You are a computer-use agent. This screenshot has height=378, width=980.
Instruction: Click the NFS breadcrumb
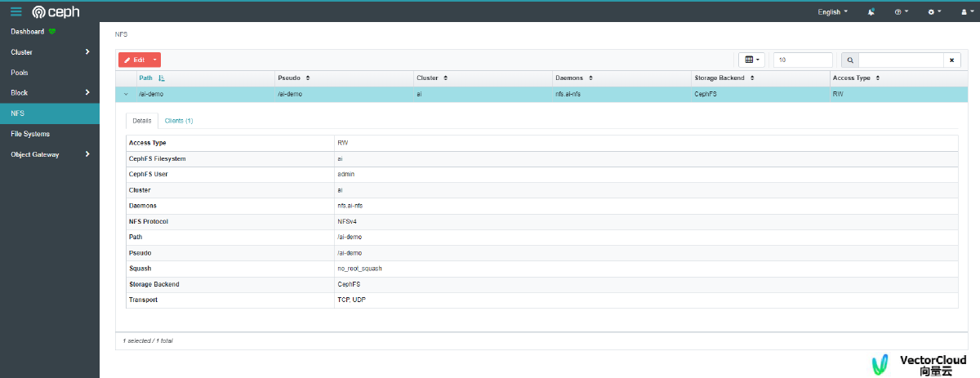tap(122, 35)
